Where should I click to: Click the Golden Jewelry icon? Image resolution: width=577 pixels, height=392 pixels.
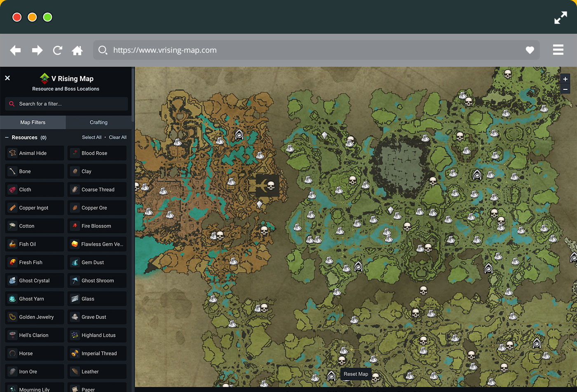pos(12,317)
